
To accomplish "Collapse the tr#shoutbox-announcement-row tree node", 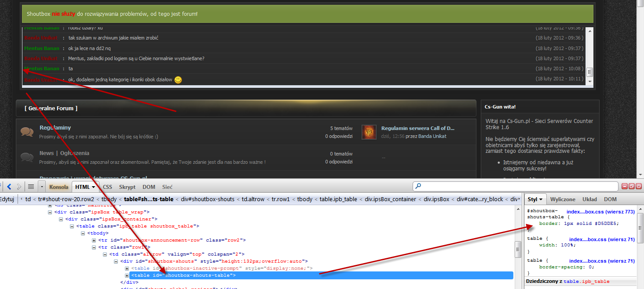I will [94, 240].
